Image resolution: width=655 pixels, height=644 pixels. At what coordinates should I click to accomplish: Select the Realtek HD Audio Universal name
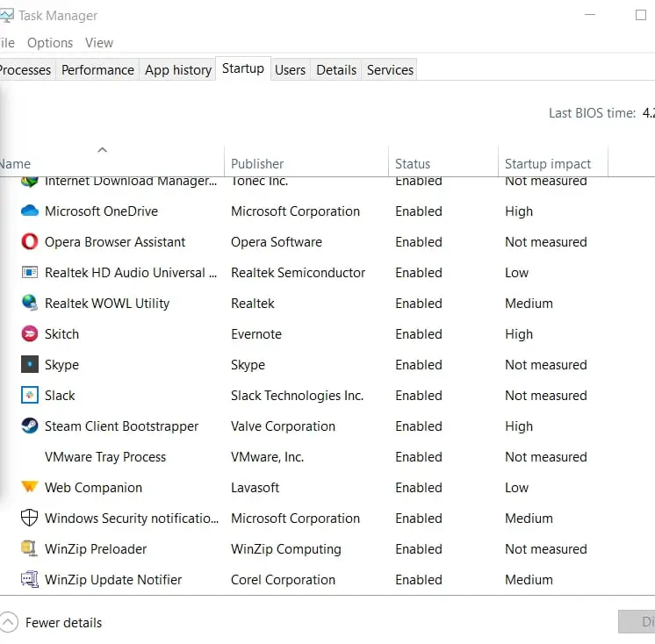pos(131,273)
